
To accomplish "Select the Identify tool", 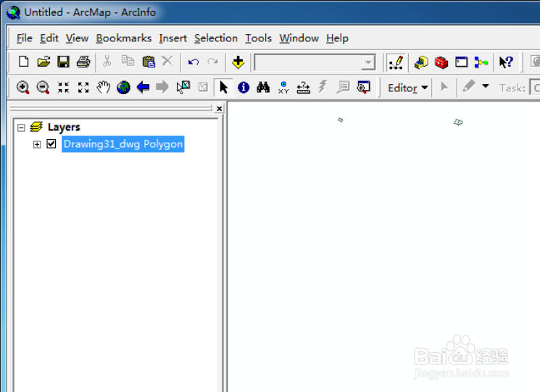I will click(244, 88).
